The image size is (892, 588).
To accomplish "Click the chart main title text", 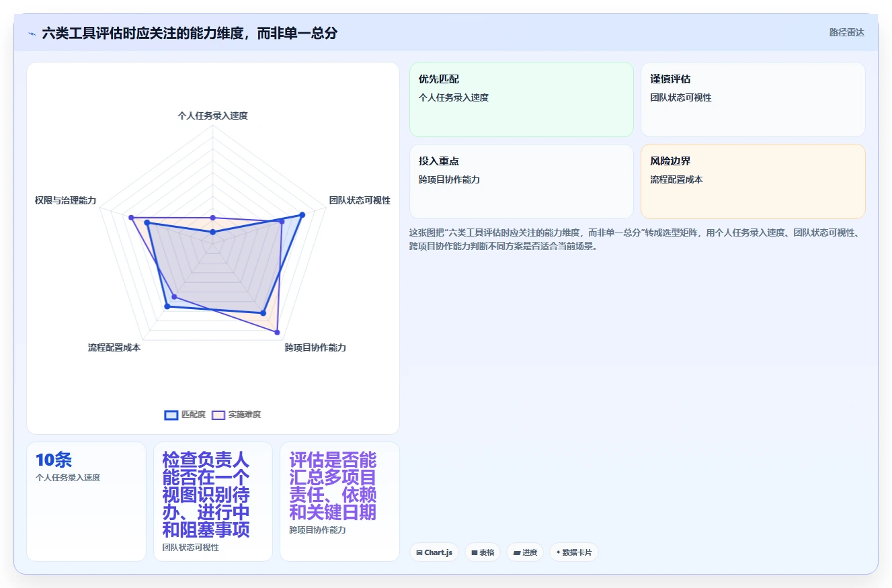I will tap(190, 33).
